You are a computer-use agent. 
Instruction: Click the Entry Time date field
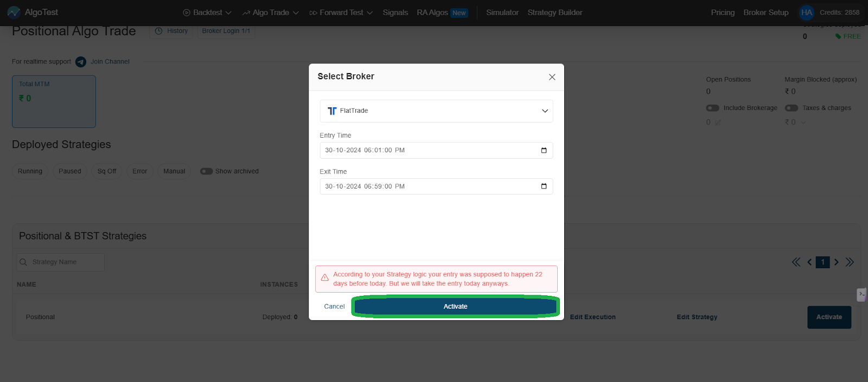436,150
